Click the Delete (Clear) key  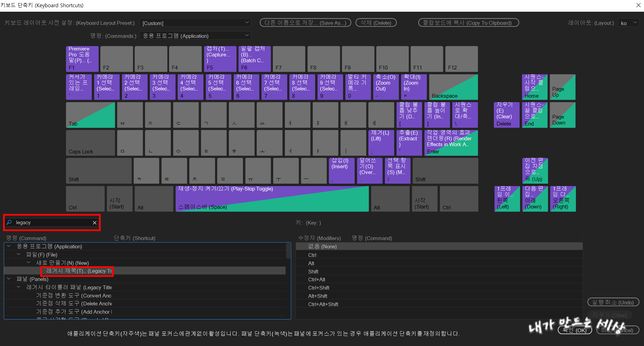click(507, 115)
